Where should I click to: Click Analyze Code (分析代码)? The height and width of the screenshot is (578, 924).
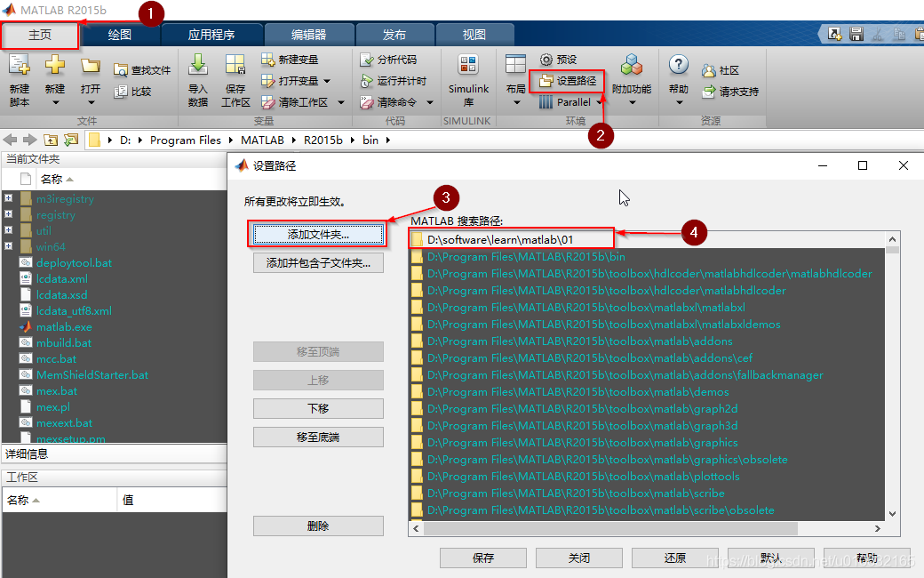388,60
